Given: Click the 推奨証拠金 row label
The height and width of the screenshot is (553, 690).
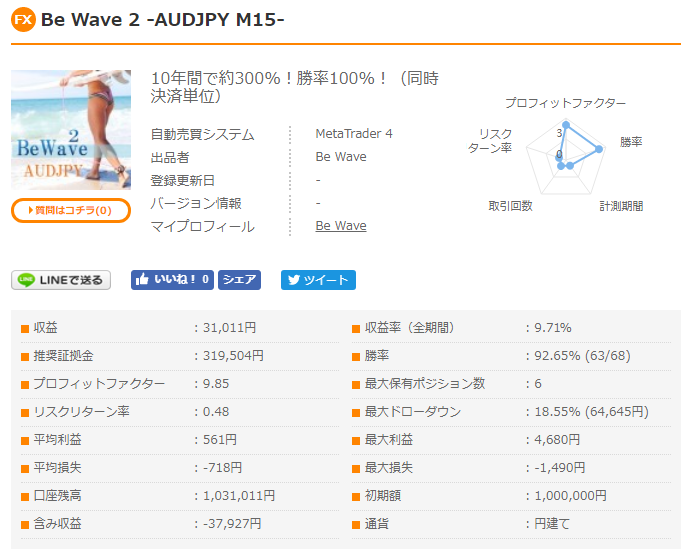Looking at the screenshot, I should (x=63, y=355).
